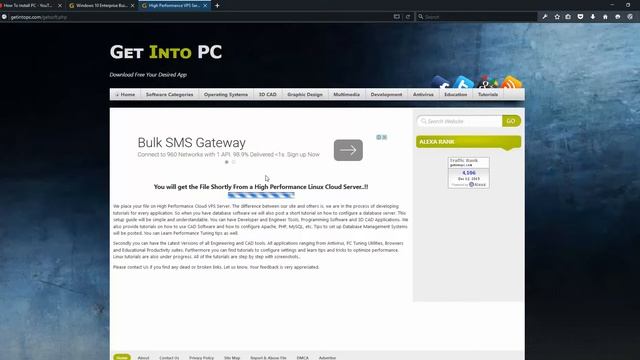The image size is (640, 360).
Task: Click the address bar URL getintopc.com
Action: (39, 17)
